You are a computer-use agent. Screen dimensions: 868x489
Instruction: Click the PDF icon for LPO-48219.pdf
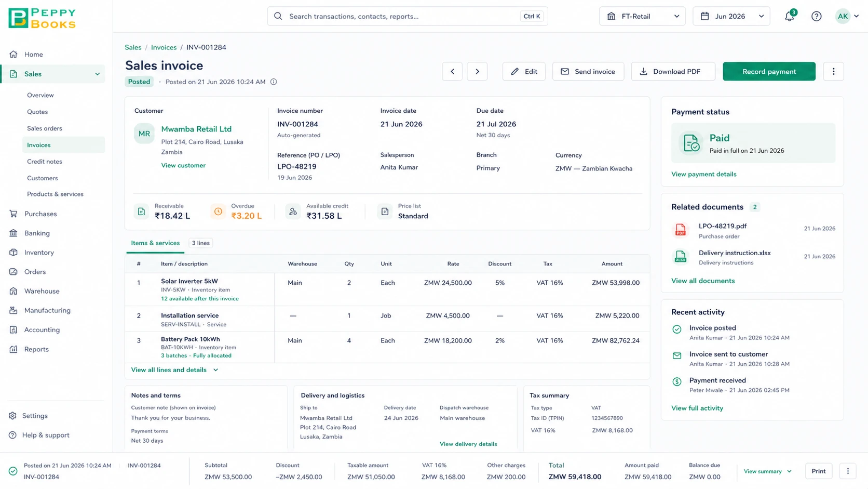(x=680, y=230)
